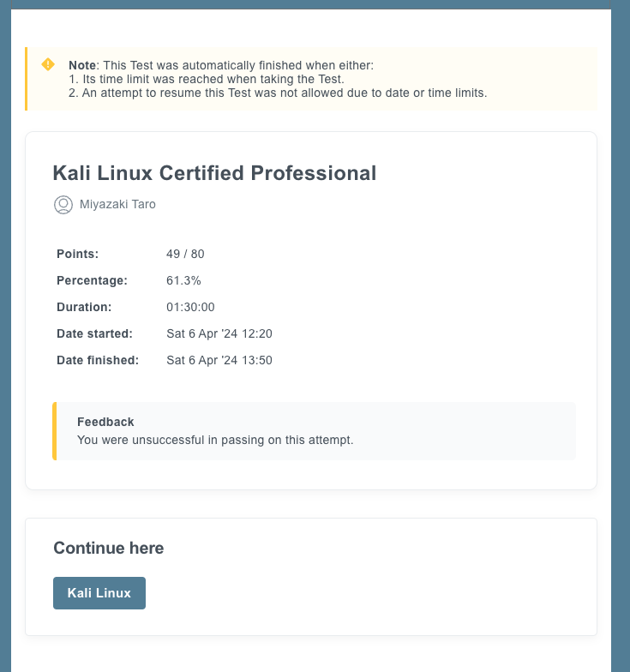Click the unsuccessful attempt feedback message
The image size is (630, 672).
[x=215, y=441]
